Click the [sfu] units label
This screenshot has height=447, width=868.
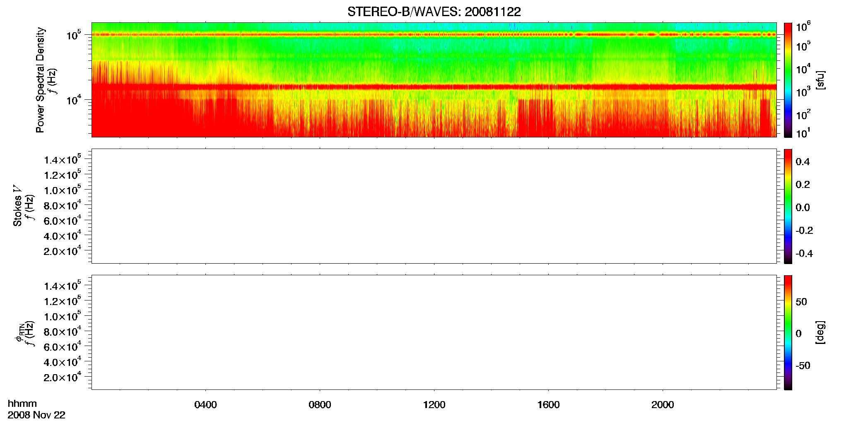(x=820, y=80)
